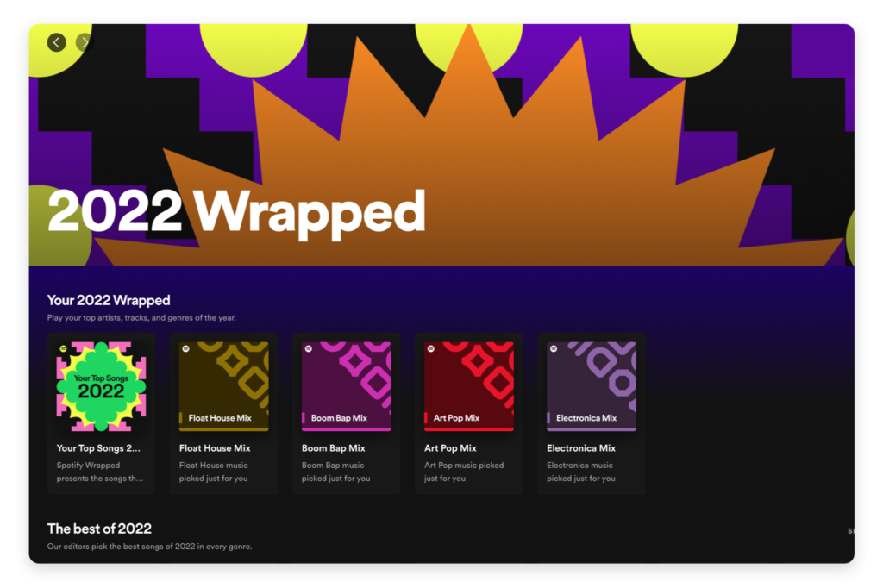Open the Electronica Mix cover art
Screen dimensions: 883x588
point(592,386)
